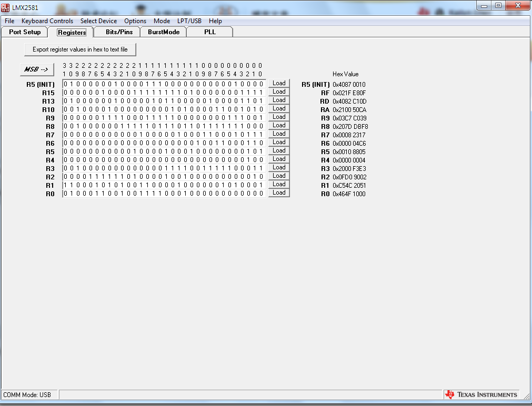Click the R5 (INIT) bit field
Viewport: 532px width, 406px height.
pyautogui.click(x=164, y=84)
